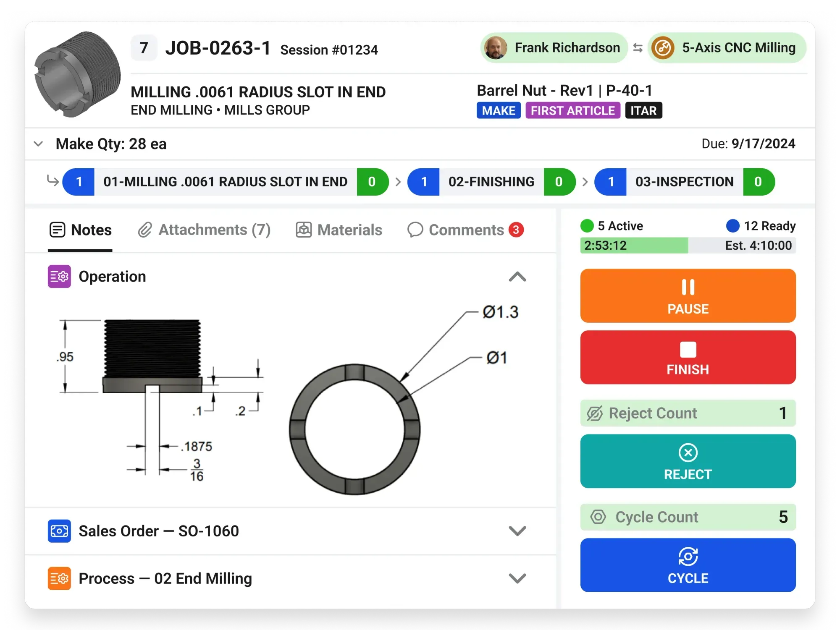Screen dimensions: 840x630
Task: Switch to the Attachments (7) tab
Action: (204, 230)
